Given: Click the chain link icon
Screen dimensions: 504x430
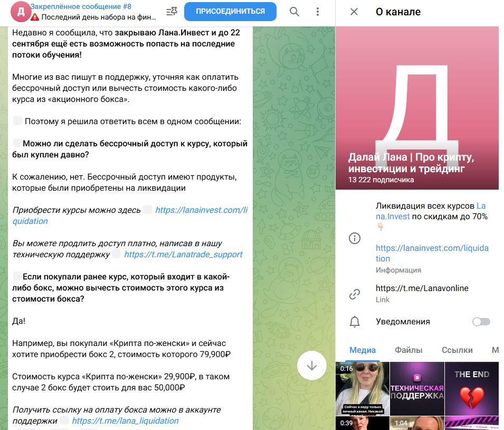Looking at the screenshot, I should click(x=355, y=294).
